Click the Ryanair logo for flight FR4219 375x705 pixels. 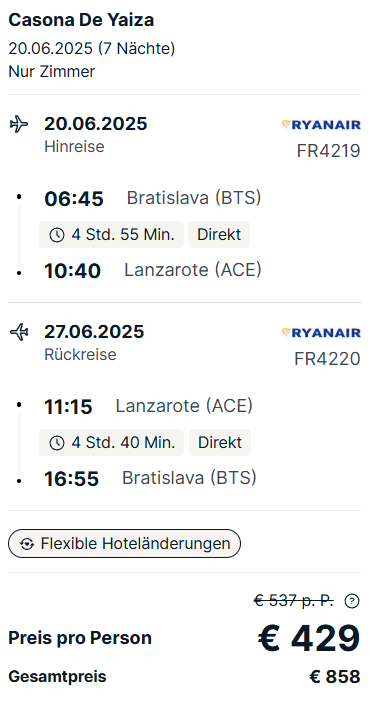tap(321, 125)
